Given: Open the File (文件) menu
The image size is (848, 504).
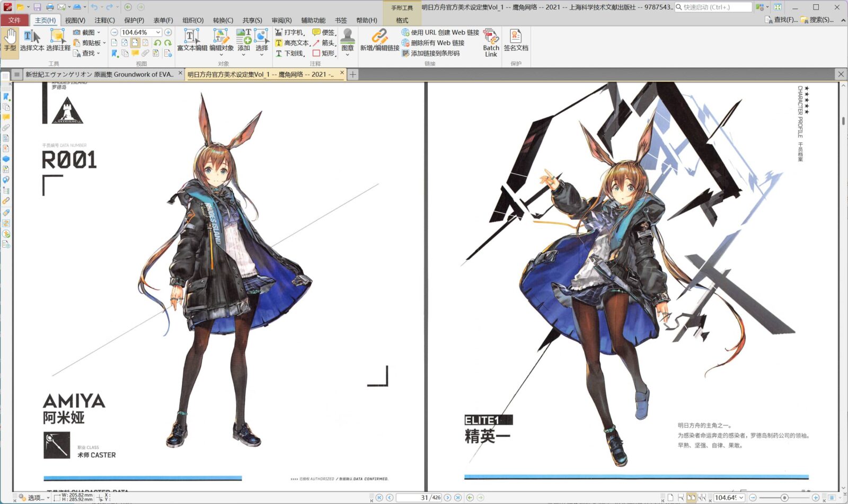Looking at the screenshot, I should (14, 20).
